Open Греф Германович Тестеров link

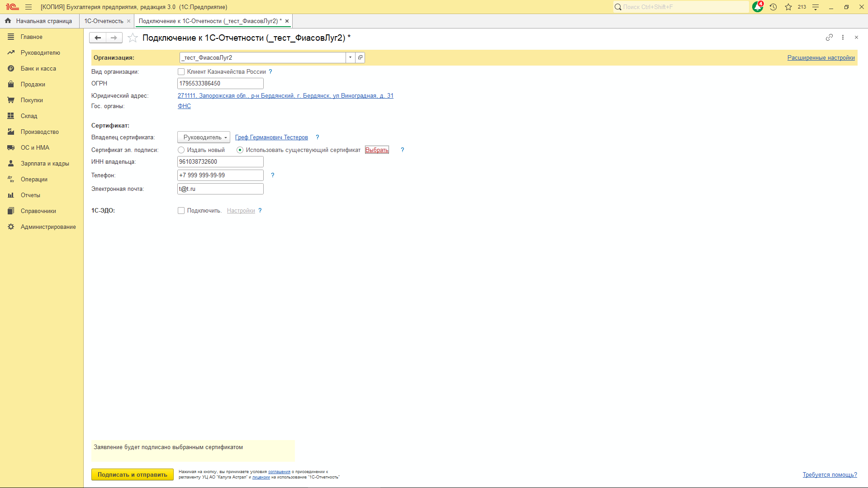coord(271,137)
